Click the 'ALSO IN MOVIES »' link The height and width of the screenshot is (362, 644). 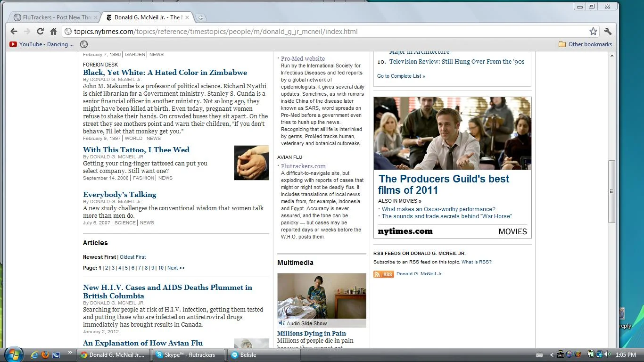(x=400, y=201)
